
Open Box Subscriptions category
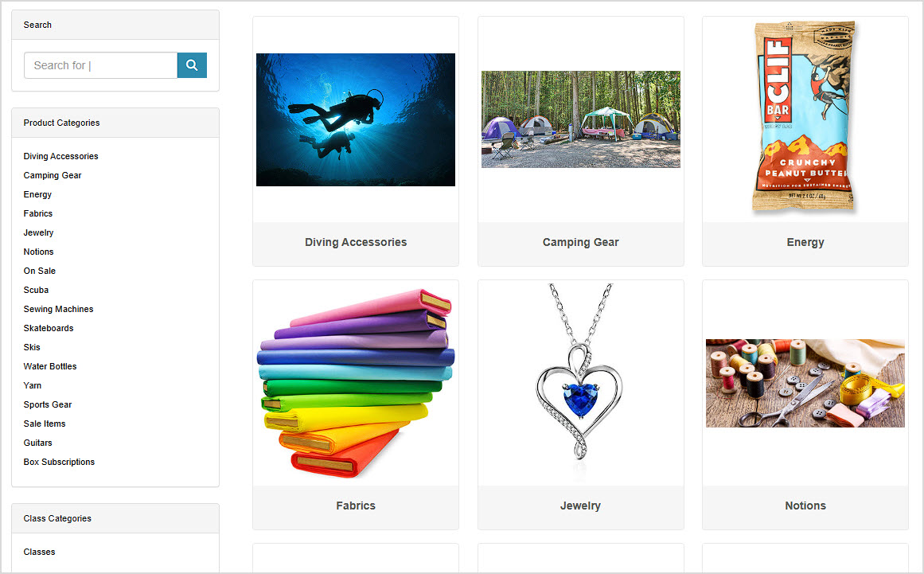(x=59, y=462)
